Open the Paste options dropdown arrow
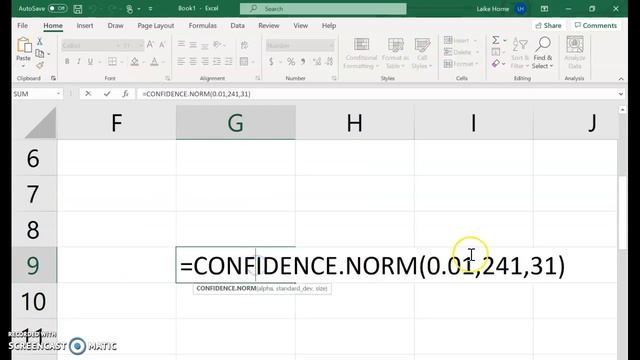The image size is (640, 360). click(x=23, y=66)
